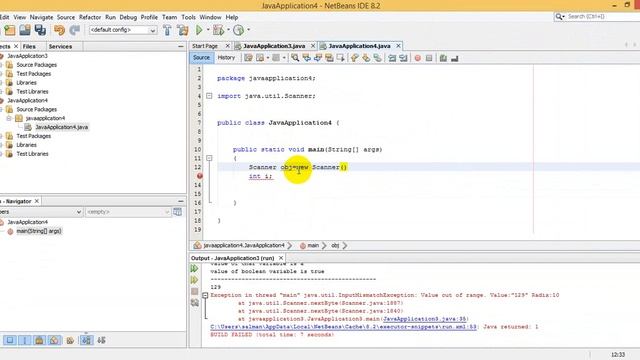Click the Uncomment icon in editor toolbar

[x=455, y=58]
